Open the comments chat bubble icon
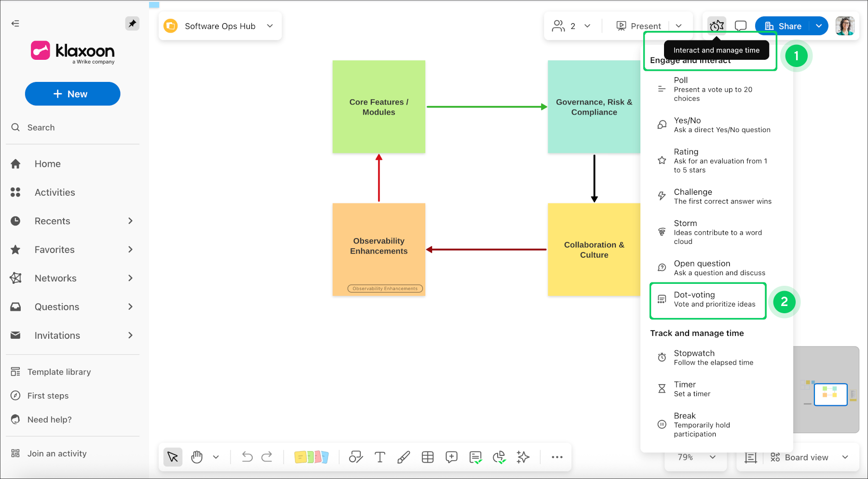Image resolution: width=868 pixels, height=479 pixels. 740,26
